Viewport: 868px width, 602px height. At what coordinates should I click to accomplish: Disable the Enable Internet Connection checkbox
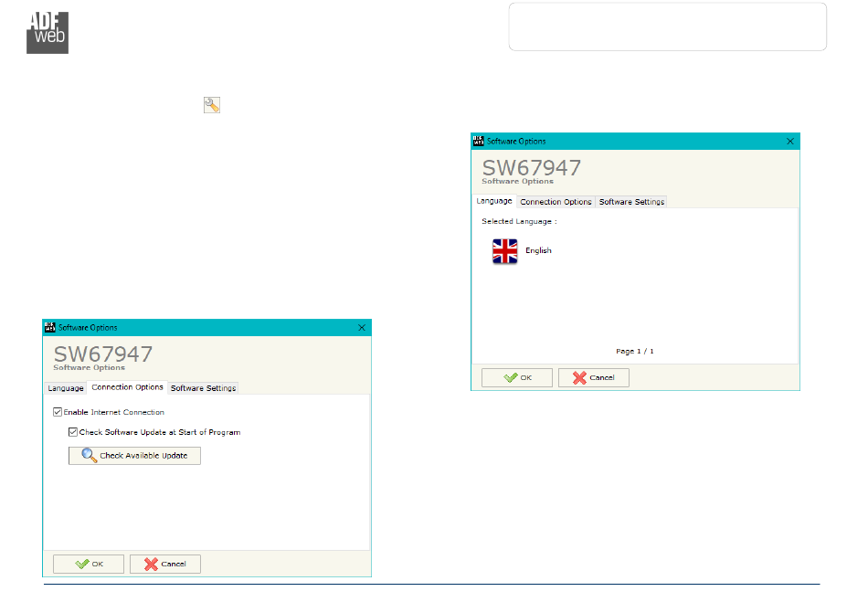pyautogui.click(x=58, y=412)
